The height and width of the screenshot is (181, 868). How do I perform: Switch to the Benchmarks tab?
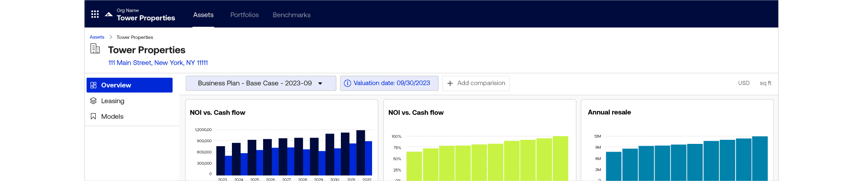point(292,15)
